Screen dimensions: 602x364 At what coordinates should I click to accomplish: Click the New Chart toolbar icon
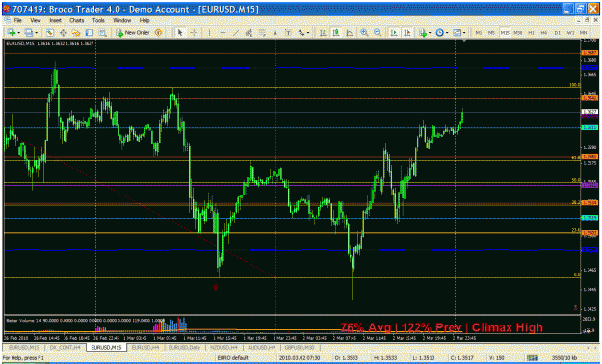coord(12,33)
